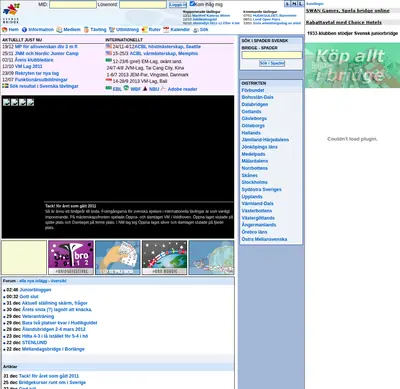Focus the Spader search text field
Image resolution: width=400 pixels, height=389 pixels.
coord(272,55)
